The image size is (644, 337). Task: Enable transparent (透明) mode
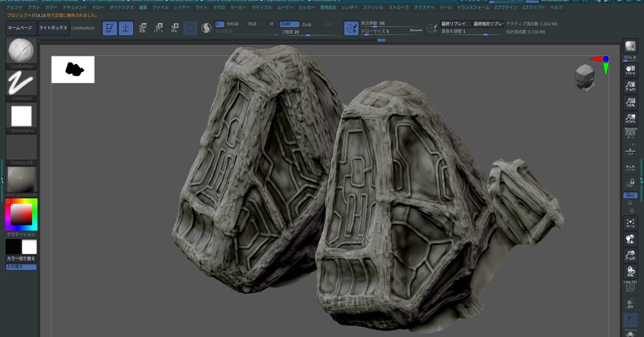[630, 303]
